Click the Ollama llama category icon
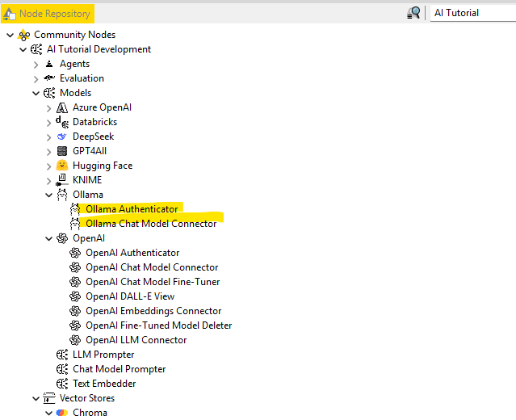This screenshot has width=516, height=420. click(x=62, y=195)
